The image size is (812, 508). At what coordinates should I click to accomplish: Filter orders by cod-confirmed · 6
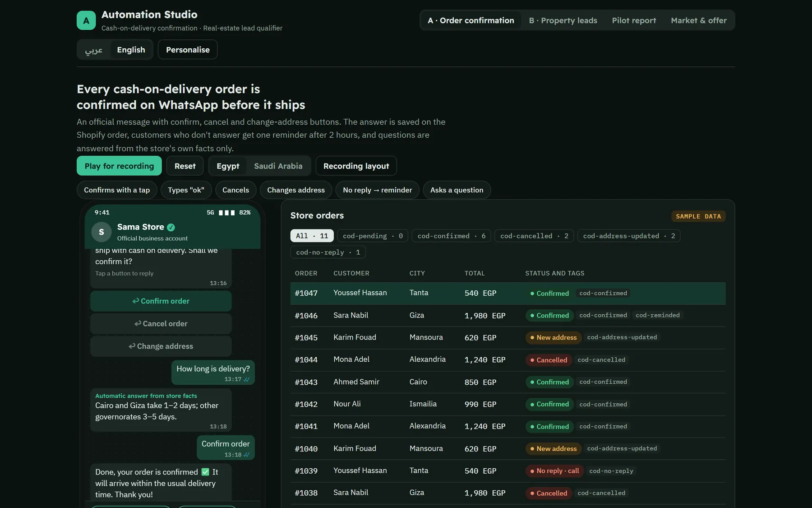[x=452, y=236]
